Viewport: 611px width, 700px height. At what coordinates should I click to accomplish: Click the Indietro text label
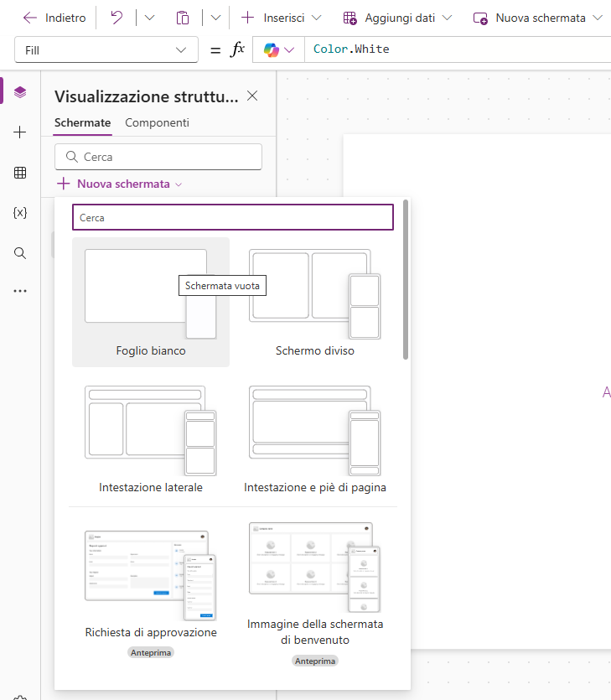click(x=65, y=18)
